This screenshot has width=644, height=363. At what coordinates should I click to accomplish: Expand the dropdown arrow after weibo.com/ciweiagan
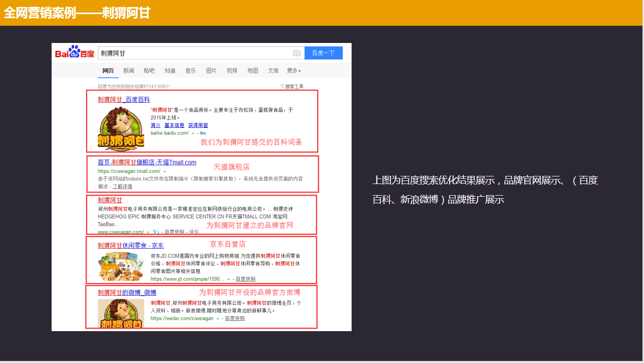pos(218,319)
